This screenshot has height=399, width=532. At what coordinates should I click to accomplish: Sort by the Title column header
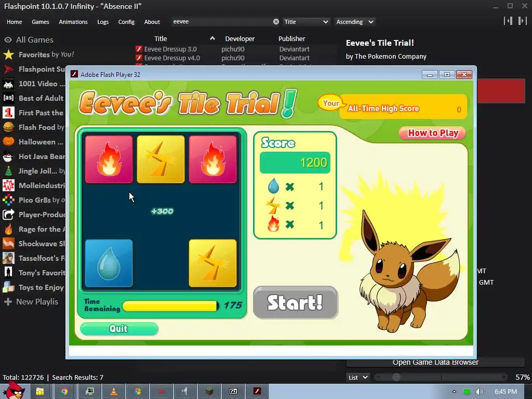click(161, 38)
